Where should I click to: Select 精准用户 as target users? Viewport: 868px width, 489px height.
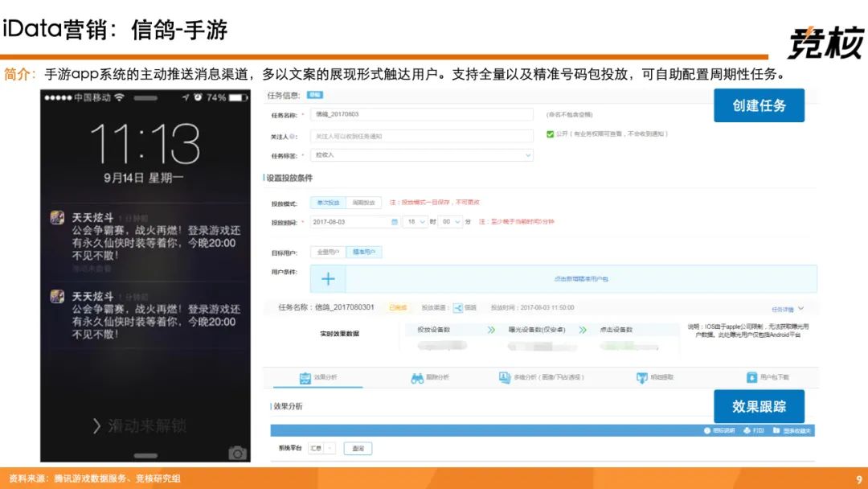click(363, 253)
